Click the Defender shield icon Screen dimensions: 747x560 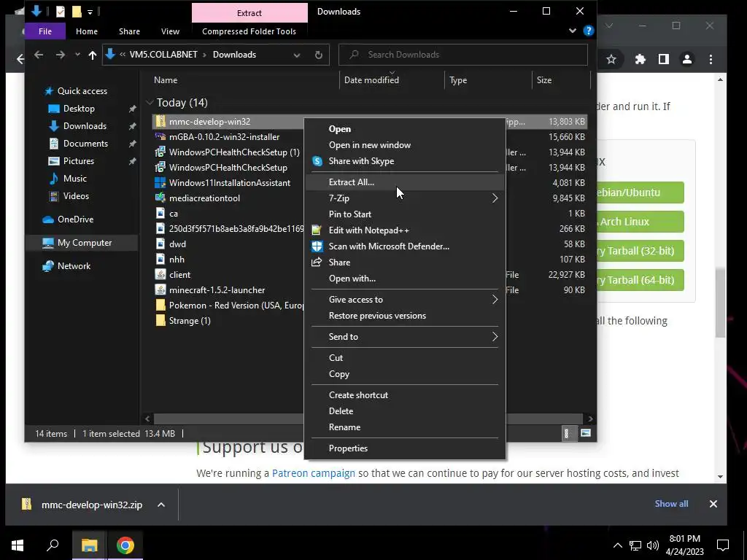coord(317,246)
